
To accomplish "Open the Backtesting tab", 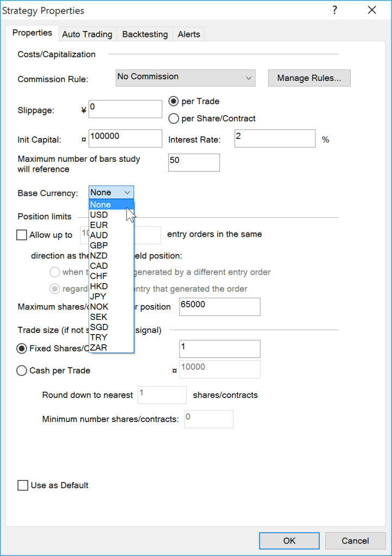I will 144,34.
